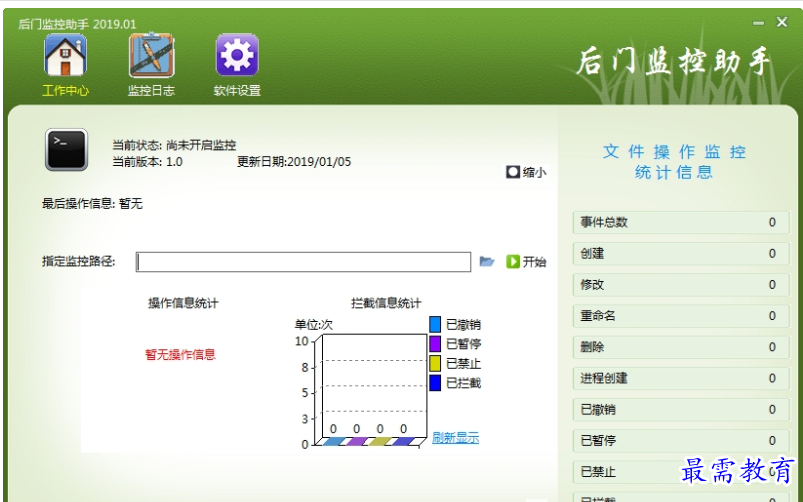Click the 重命名 statistics row
The image size is (803, 502).
tap(681, 316)
